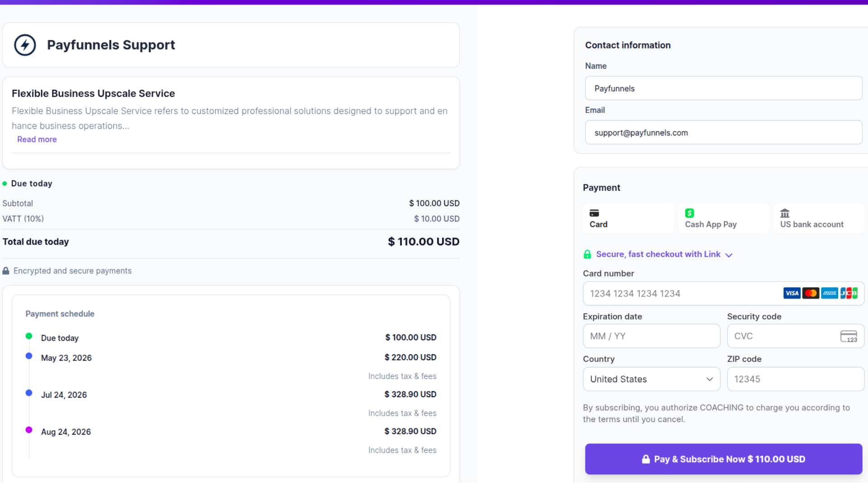Click the lock icon on Pay button
Viewport: 868px width, 488px height.
646,459
